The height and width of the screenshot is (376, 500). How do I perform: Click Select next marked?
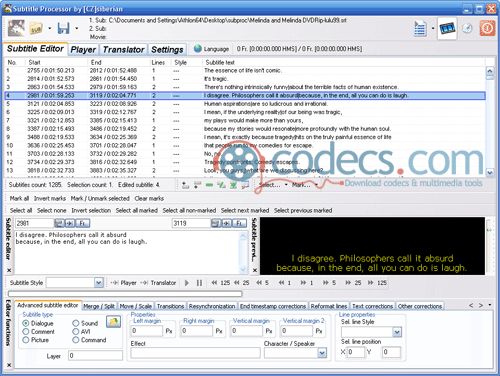(245, 210)
